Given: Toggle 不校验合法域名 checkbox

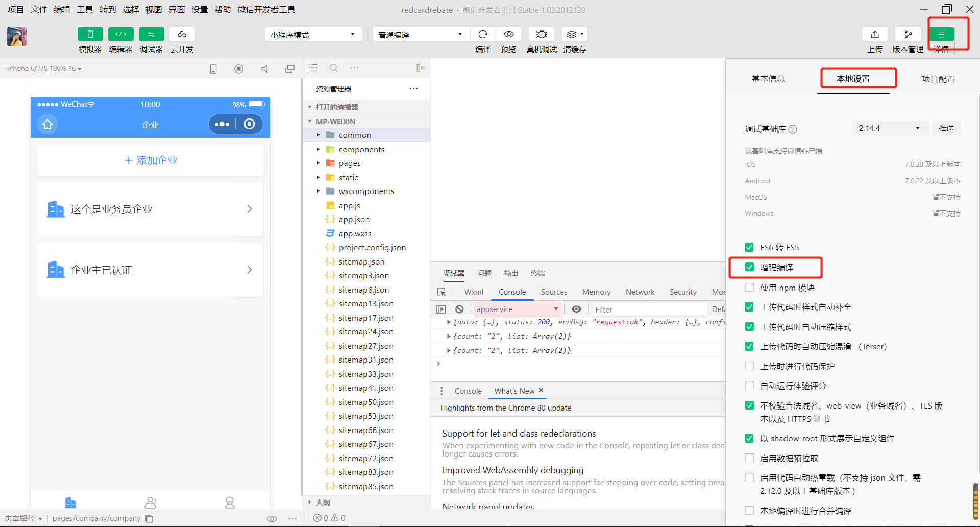Looking at the screenshot, I should [749, 405].
